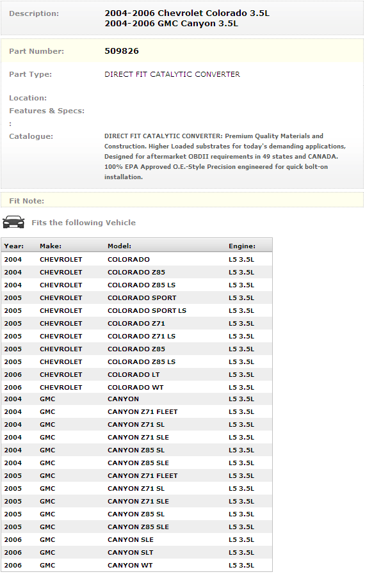Click the Make column header
Image resolution: width=365 pixels, height=588 pixels.
pyautogui.click(x=51, y=246)
